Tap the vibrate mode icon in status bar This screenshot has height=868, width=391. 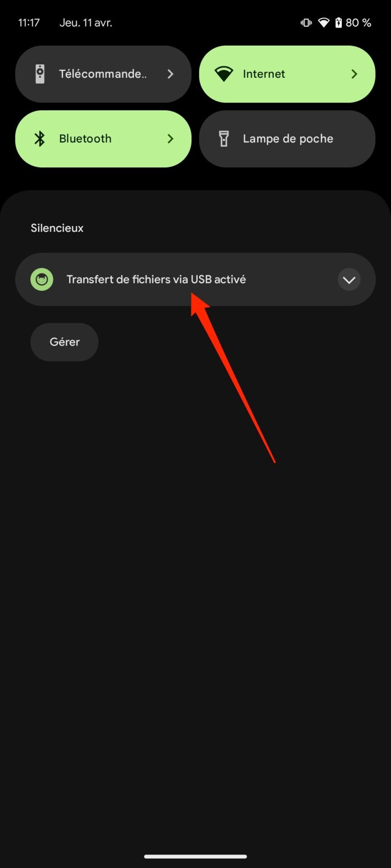(306, 23)
